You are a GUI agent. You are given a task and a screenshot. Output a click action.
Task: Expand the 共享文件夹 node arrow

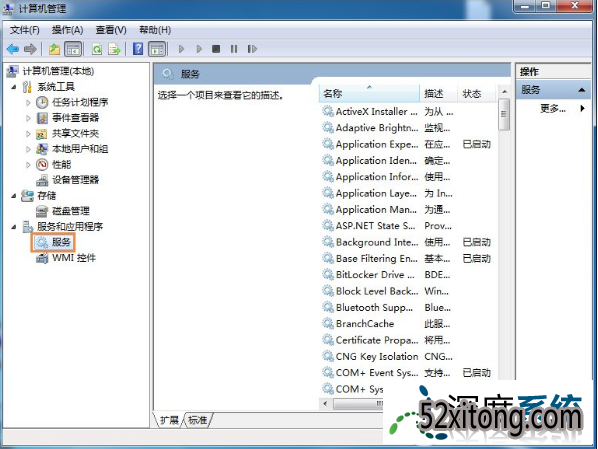click(x=28, y=134)
